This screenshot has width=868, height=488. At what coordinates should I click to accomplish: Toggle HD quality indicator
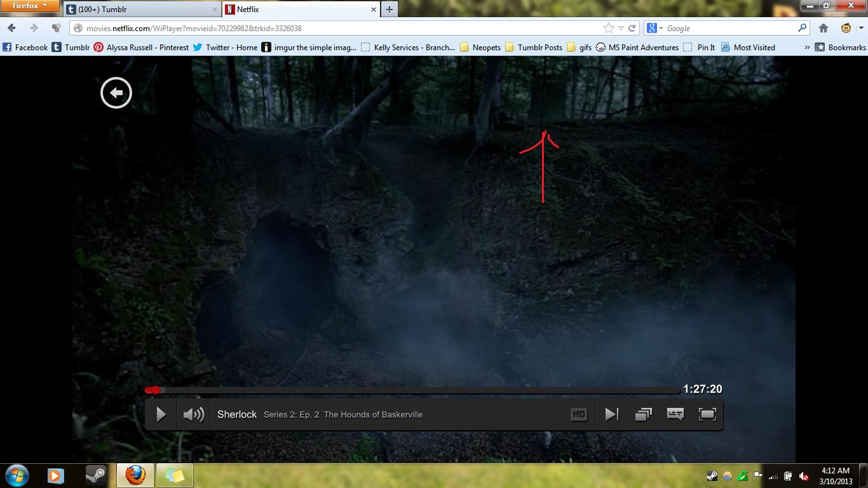click(578, 414)
